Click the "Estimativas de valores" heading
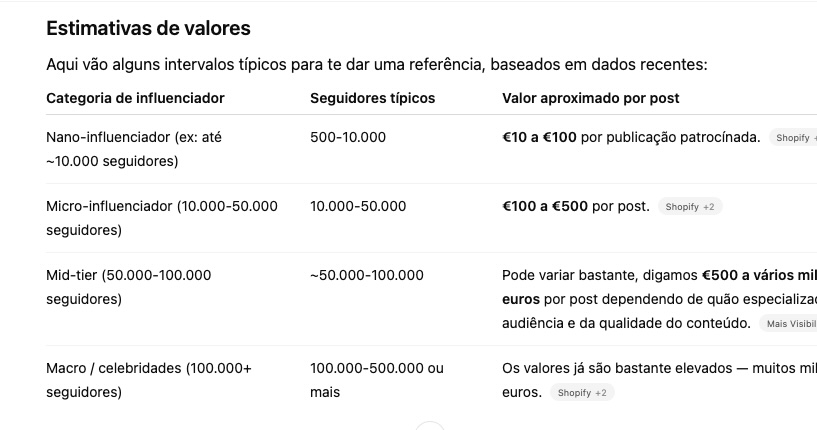The width and height of the screenshot is (817, 430). 148,28
